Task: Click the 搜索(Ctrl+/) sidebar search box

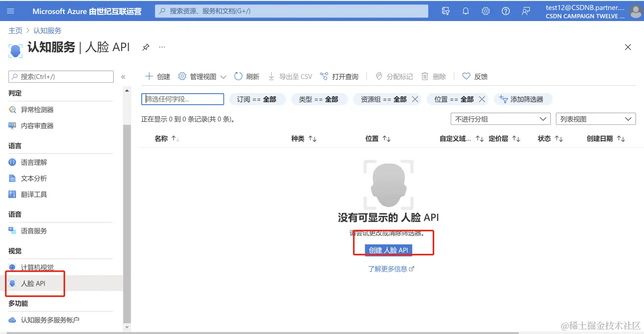Action: point(61,77)
